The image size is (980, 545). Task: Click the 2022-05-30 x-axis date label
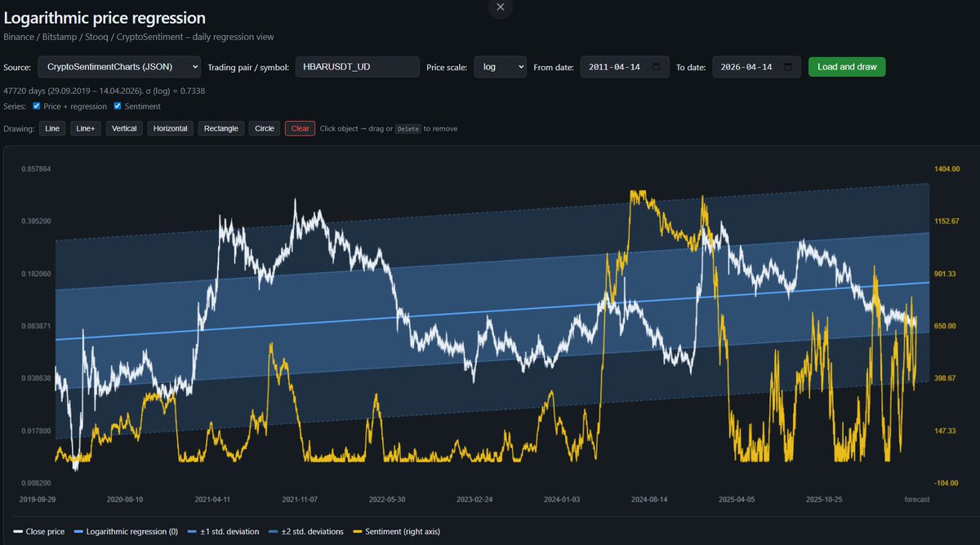(387, 498)
